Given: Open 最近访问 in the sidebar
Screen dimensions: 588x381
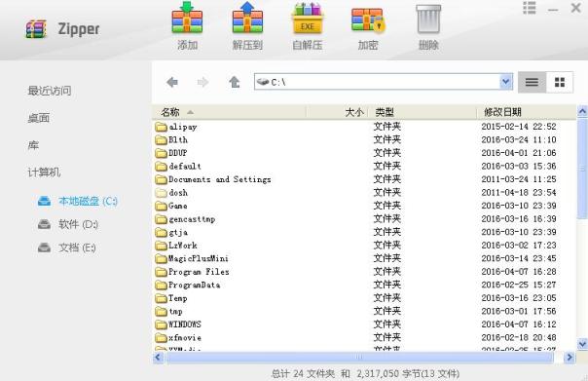Looking at the screenshot, I should pos(50,91).
